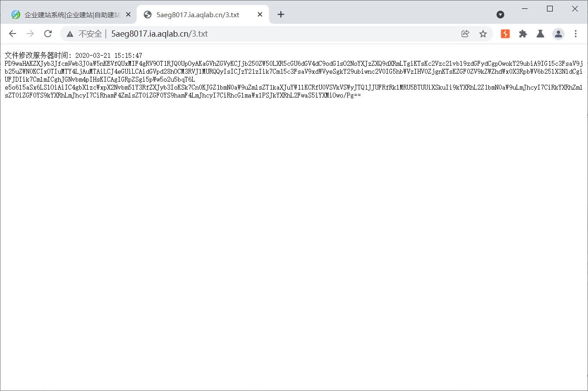Share this page using the share icon

(465, 34)
